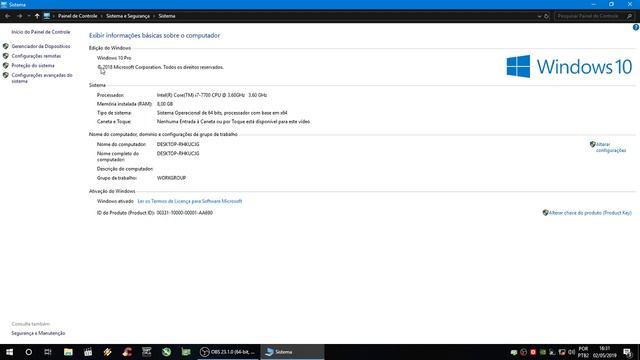Read the Microsoft software license terms link

(190, 201)
